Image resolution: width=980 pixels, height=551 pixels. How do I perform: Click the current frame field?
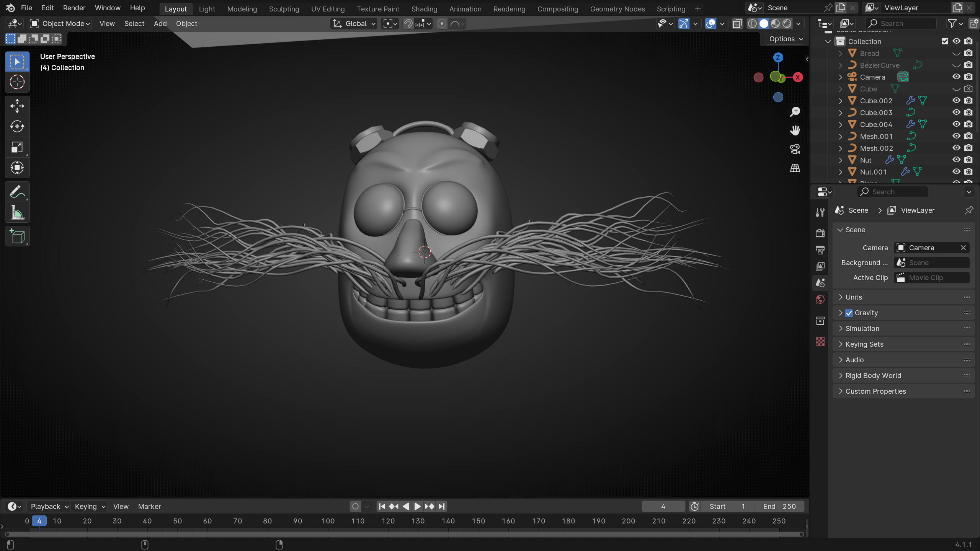click(663, 507)
